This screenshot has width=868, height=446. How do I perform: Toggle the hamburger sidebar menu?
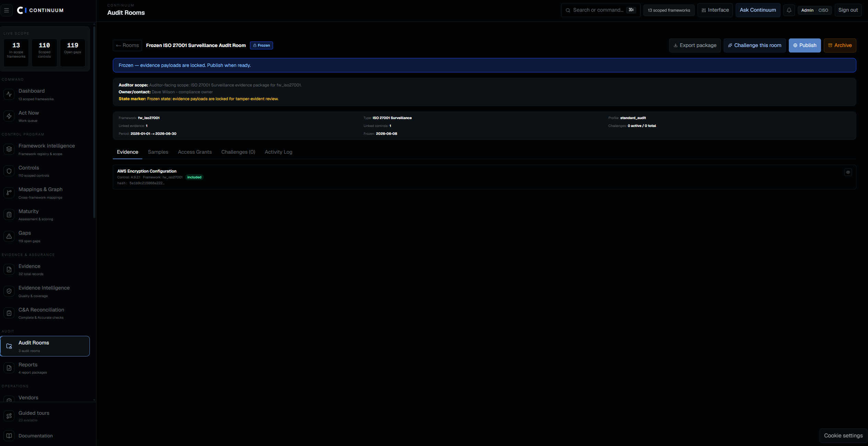pos(7,10)
